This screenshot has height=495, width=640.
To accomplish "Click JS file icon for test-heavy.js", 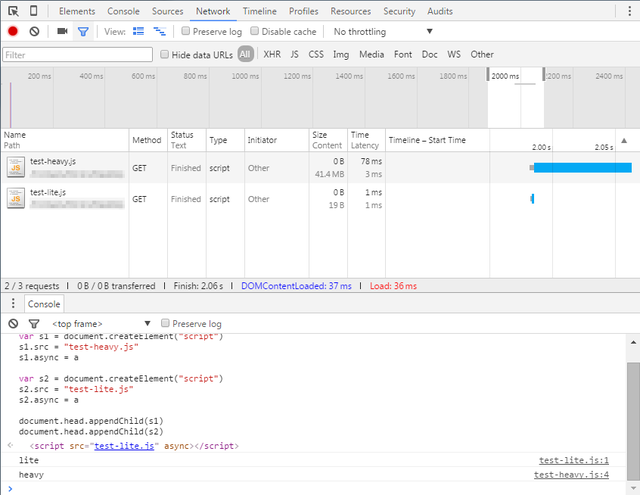I will [x=16, y=167].
